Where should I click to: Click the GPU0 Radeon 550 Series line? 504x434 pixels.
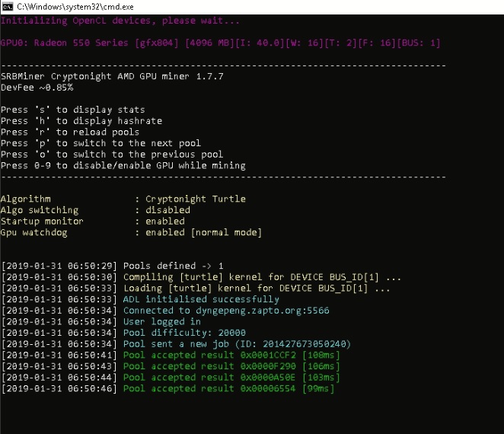220,43
